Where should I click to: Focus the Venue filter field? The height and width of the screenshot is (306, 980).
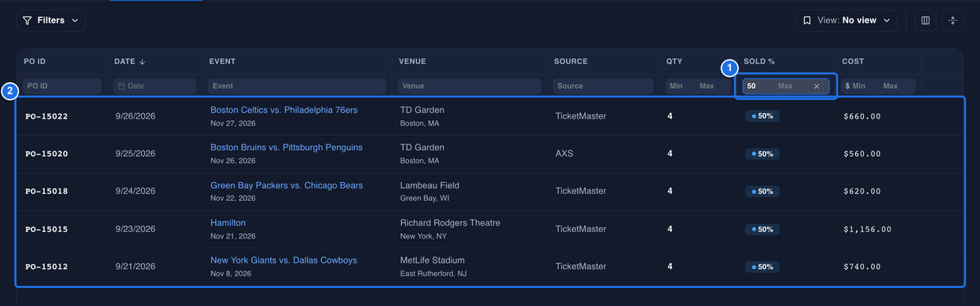click(469, 86)
